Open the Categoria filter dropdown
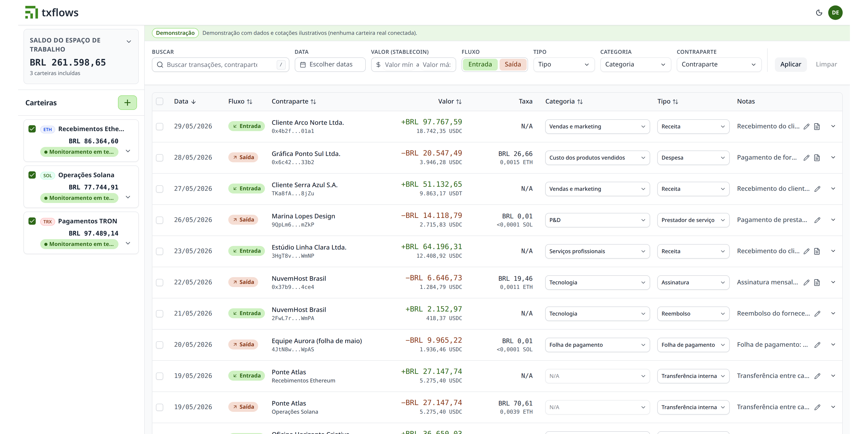868x434 pixels. (x=635, y=64)
